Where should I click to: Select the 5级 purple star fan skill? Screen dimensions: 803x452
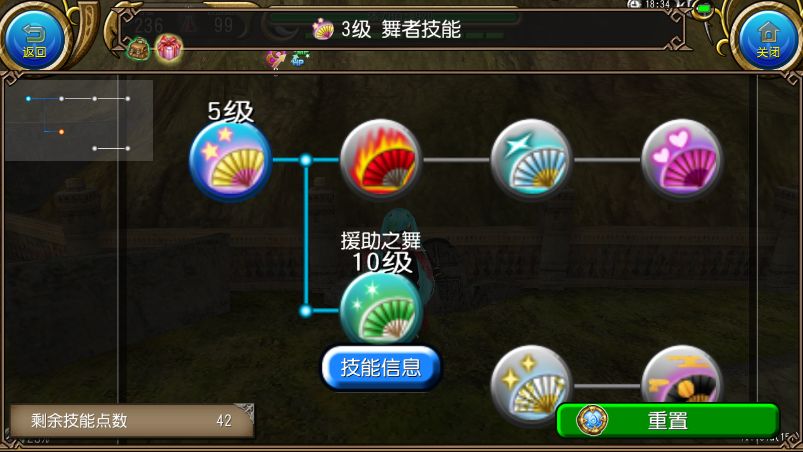click(230, 161)
